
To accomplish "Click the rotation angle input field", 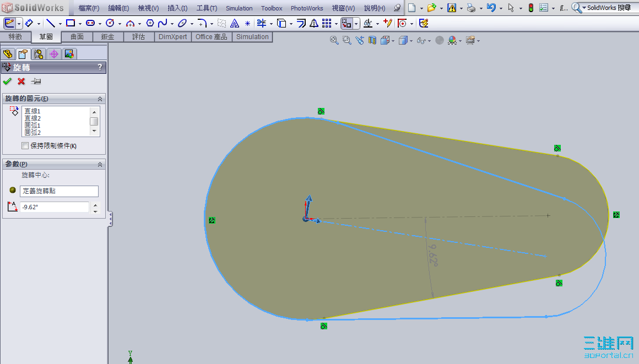I will (x=54, y=207).
